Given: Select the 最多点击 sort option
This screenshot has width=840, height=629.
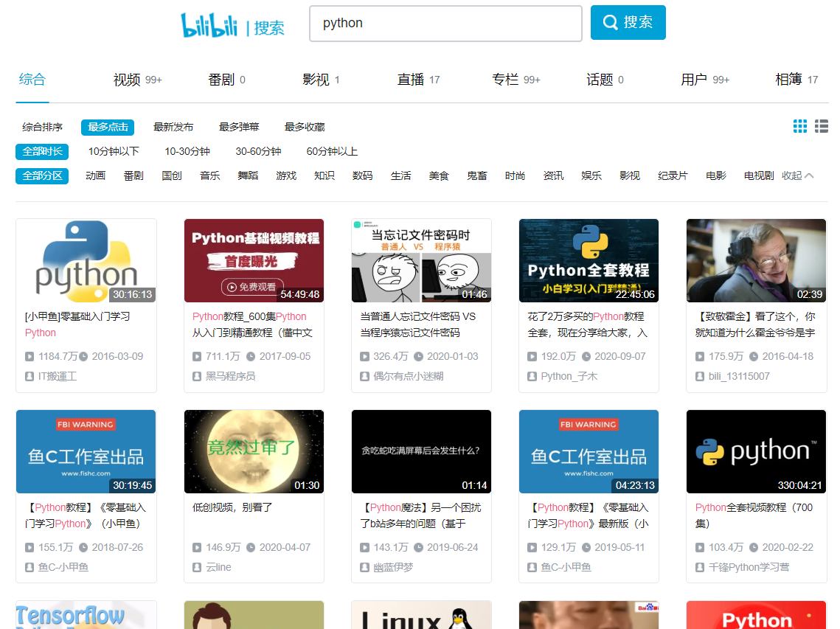Looking at the screenshot, I should 108,127.
